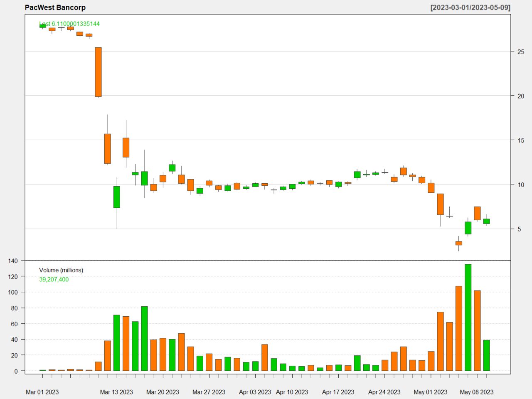Select the "May 08 2023" date label
Image resolution: width=532 pixels, height=399 pixels.
477,392
